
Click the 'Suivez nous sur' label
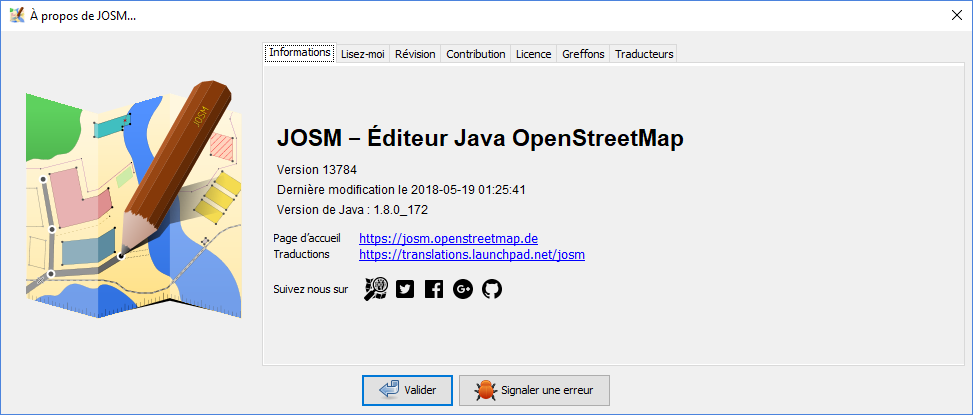click(x=311, y=289)
